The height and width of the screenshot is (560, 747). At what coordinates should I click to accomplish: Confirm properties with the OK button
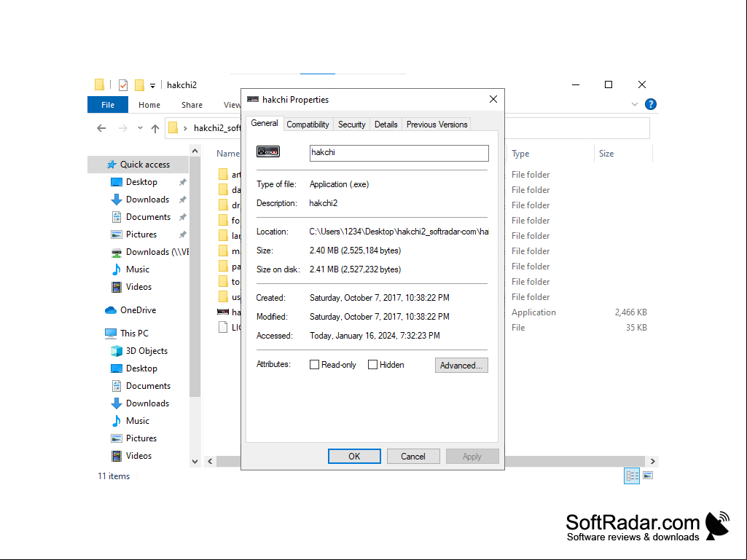click(x=354, y=456)
